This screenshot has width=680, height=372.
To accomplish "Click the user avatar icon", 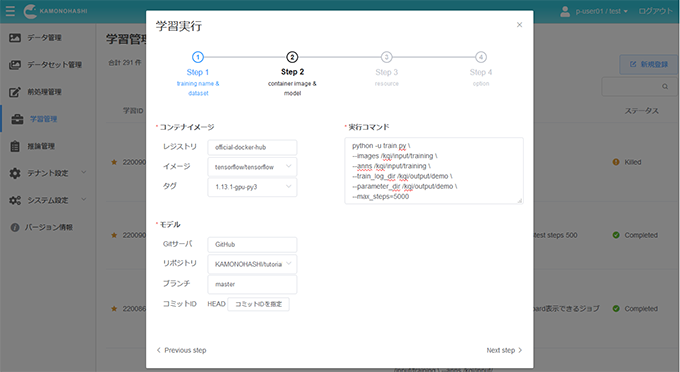I will click(x=565, y=11).
